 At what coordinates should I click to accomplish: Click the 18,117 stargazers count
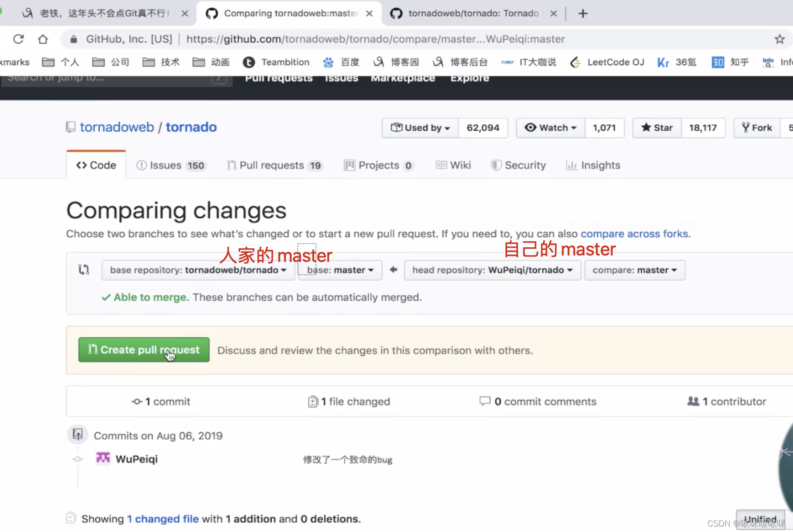coord(703,128)
